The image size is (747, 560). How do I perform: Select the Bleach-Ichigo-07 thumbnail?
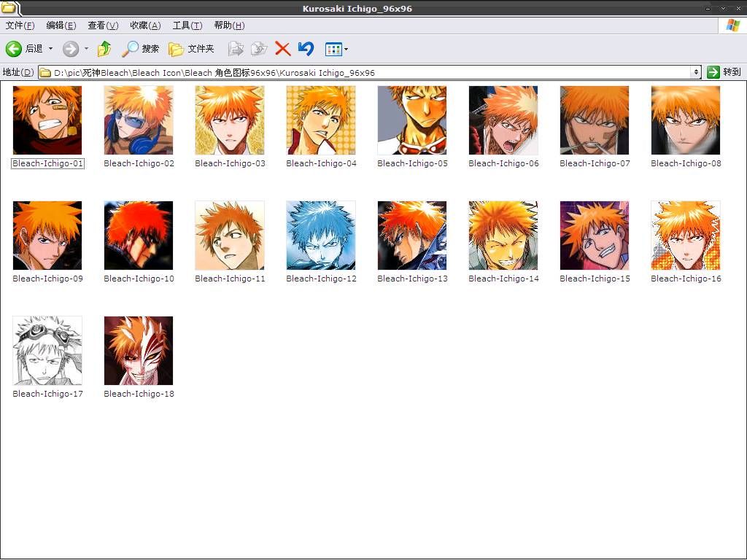[x=595, y=120]
